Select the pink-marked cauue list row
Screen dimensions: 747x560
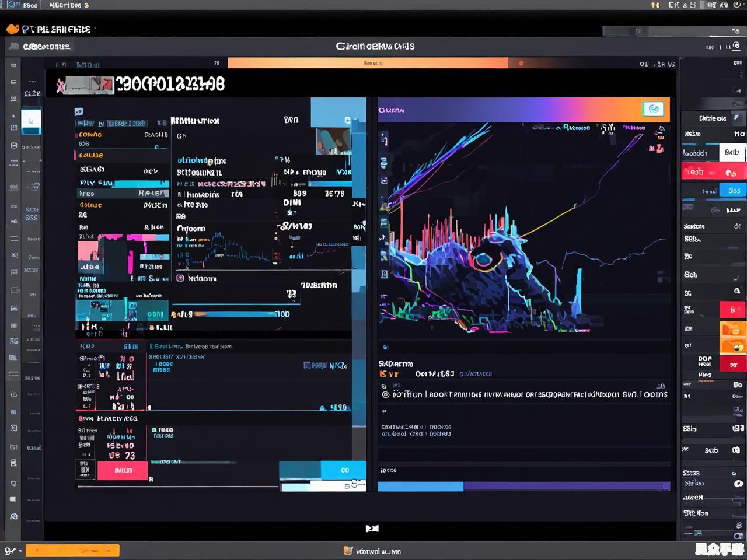[121, 155]
